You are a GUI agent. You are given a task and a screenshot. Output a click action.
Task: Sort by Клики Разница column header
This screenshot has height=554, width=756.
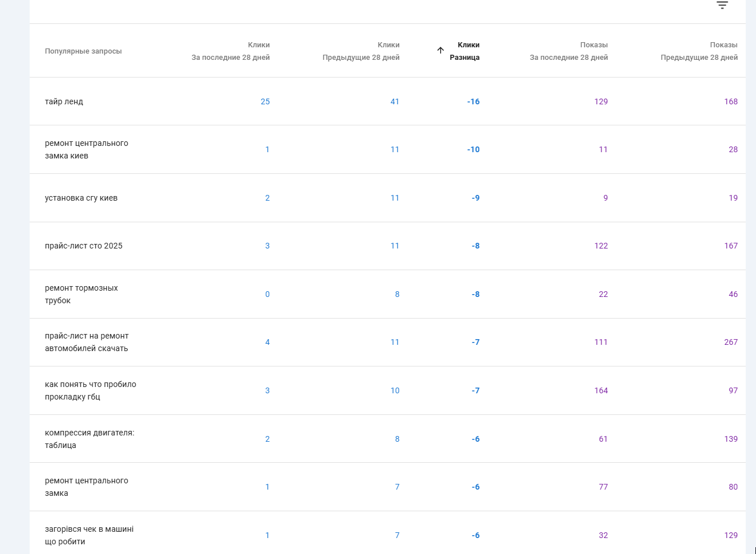click(x=465, y=51)
